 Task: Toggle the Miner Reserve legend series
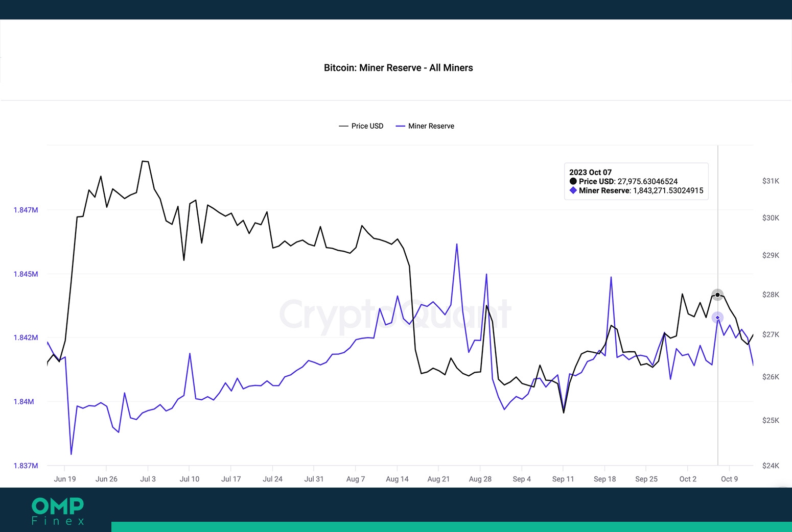(425, 126)
